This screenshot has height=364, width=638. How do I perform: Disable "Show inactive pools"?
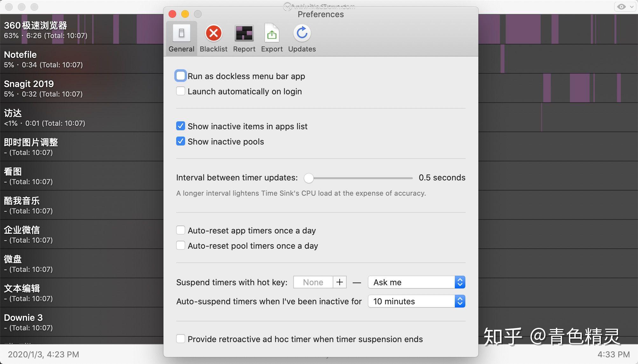click(180, 141)
